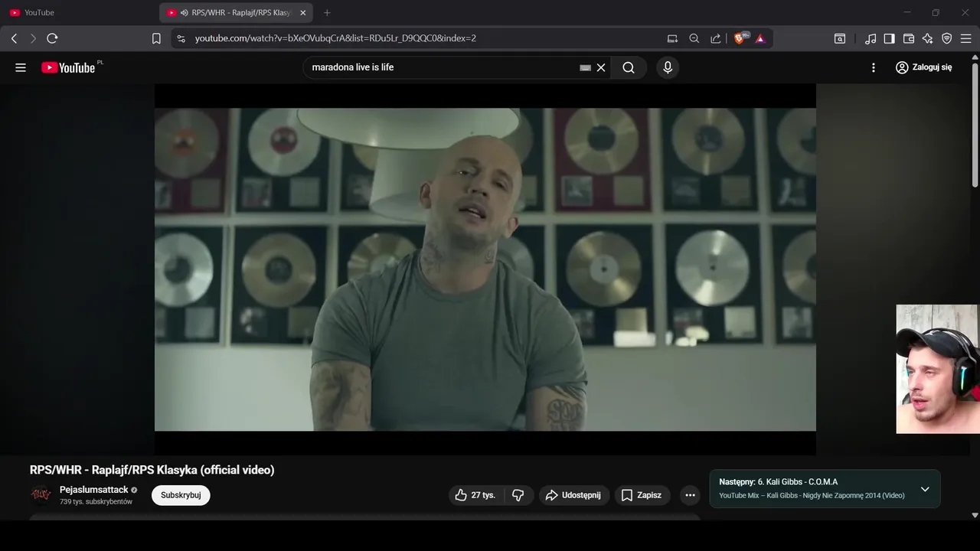Screen dimensions: 980x551
Task: Close the RPS/WHR tab
Action: pos(302,13)
